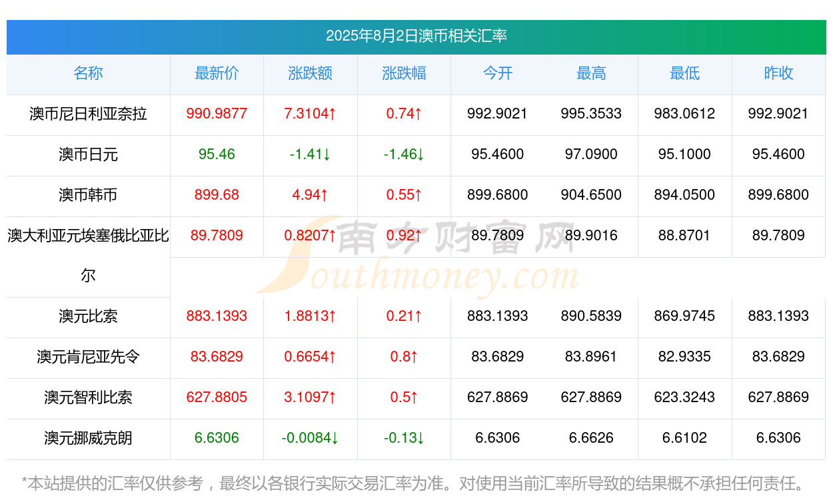The image size is (833, 504).
Task: Click change percent 0.74↑
Action: click(404, 114)
